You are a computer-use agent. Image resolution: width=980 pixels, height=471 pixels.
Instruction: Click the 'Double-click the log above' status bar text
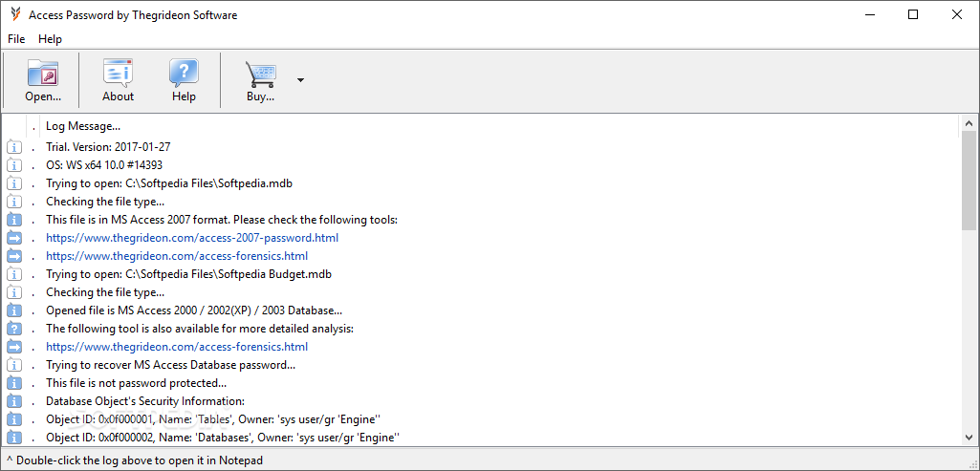click(x=135, y=460)
